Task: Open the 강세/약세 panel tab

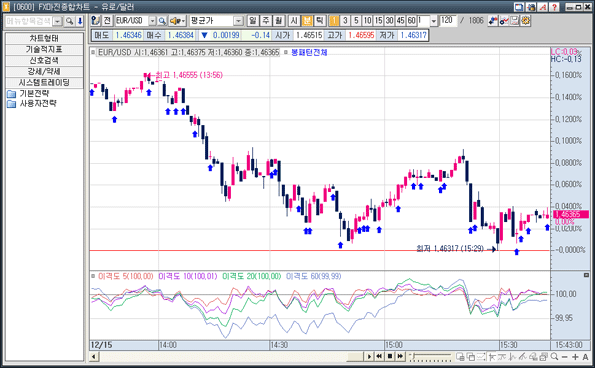Action: (44, 71)
